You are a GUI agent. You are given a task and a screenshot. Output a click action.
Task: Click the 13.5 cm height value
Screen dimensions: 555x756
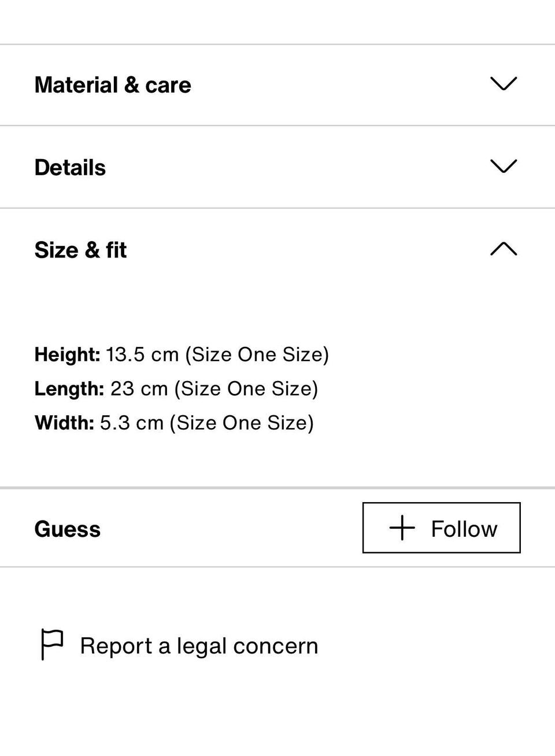pyautogui.click(x=142, y=355)
